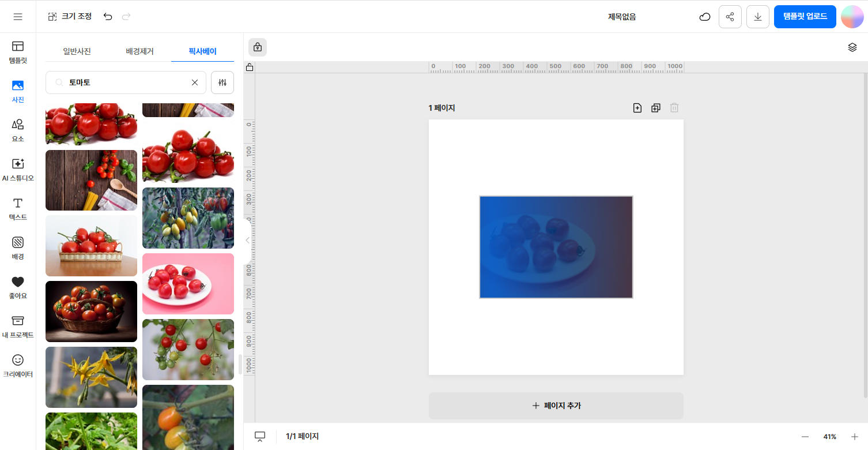Open the AI 스튜디오 panel
Viewport: 868px width, 450px height.
18,170
